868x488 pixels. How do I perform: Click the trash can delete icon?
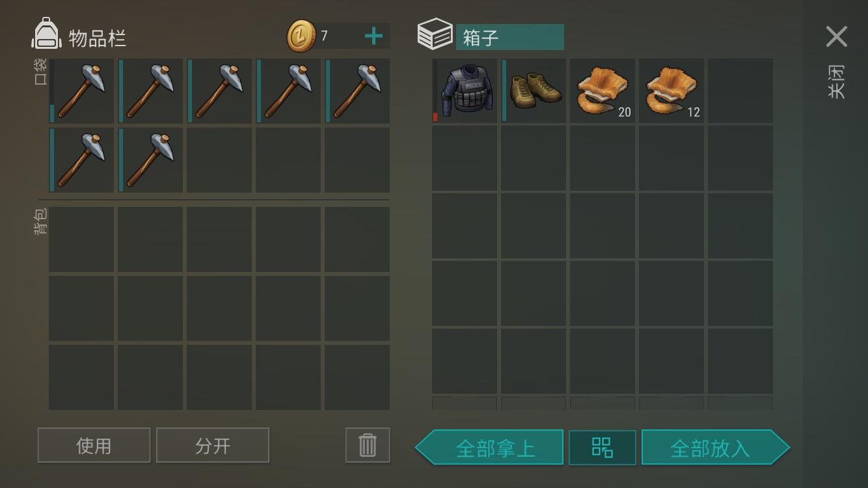[368, 445]
